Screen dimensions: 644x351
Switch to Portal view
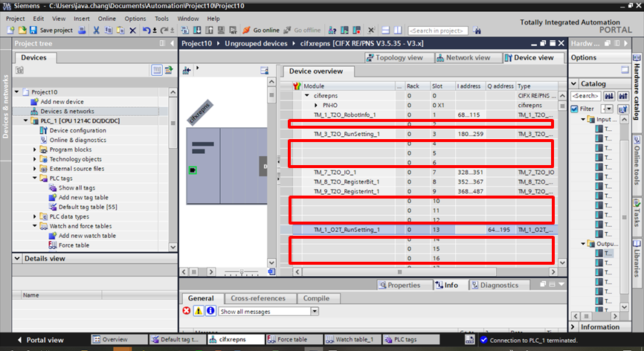pos(41,340)
